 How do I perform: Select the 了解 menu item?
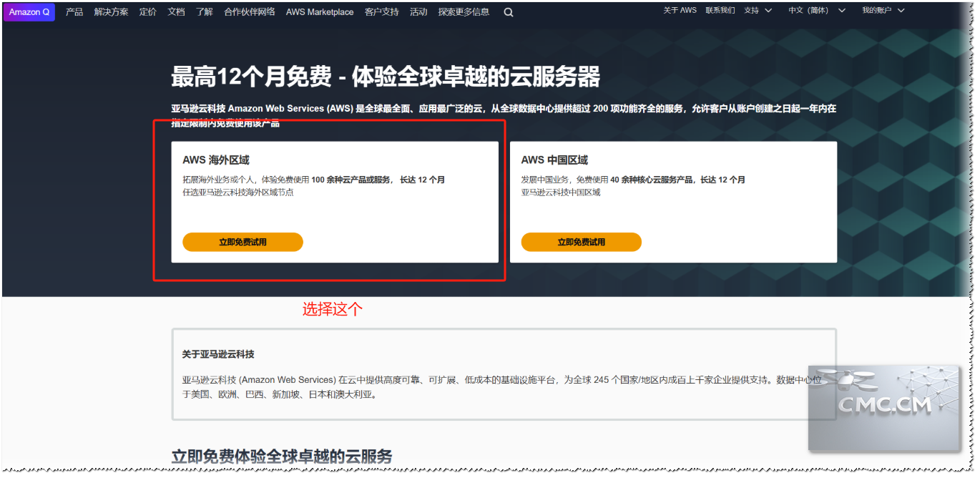pos(205,12)
